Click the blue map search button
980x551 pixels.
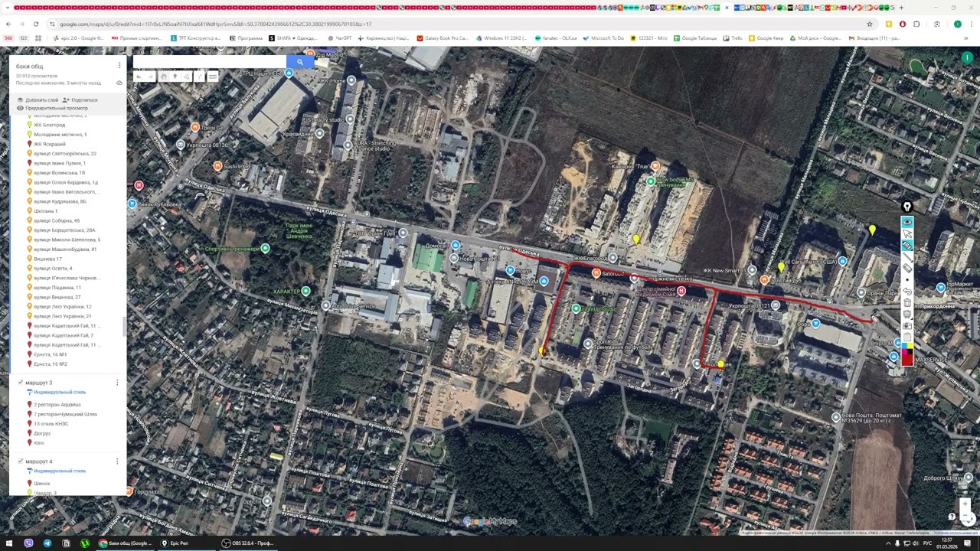(x=300, y=62)
